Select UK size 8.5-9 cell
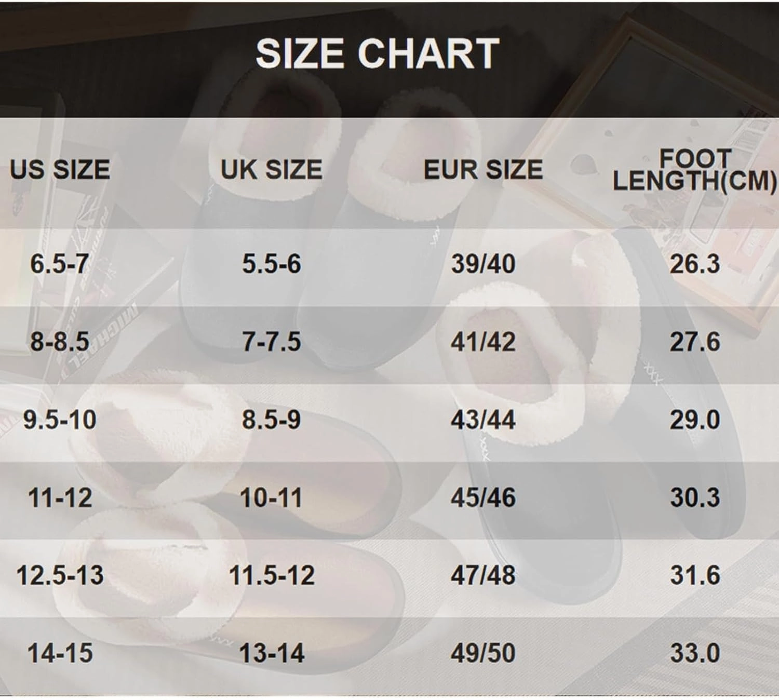779x700 pixels. [272, 420]
